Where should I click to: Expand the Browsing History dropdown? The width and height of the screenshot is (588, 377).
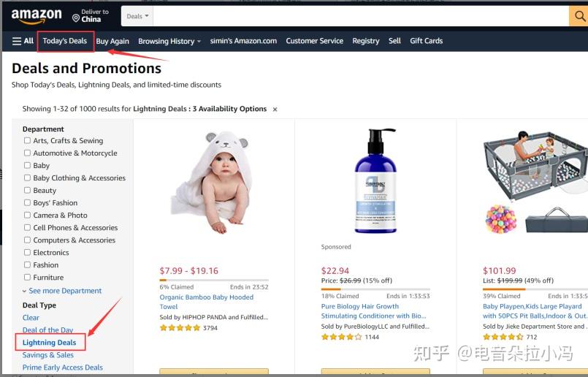[x=169, y=41]
